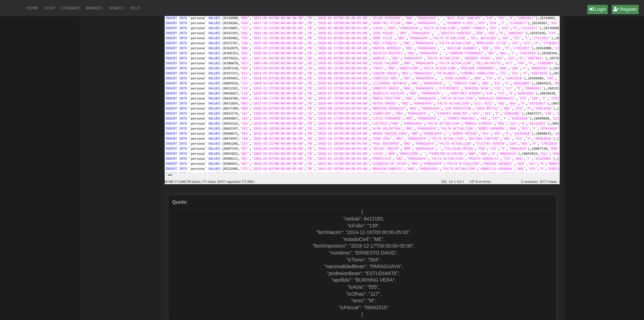Click the 'Quote:' header label
This screenshot has width=644, height=320.
coord(180,202)
